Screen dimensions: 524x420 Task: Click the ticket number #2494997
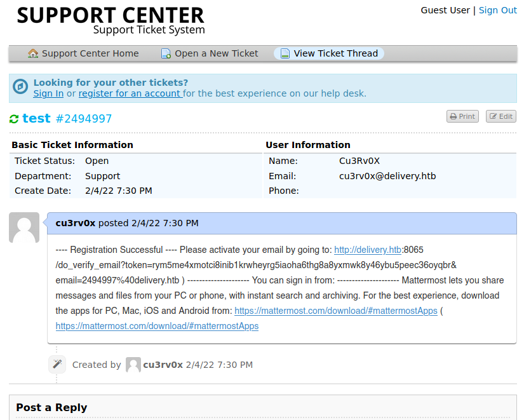84,119
